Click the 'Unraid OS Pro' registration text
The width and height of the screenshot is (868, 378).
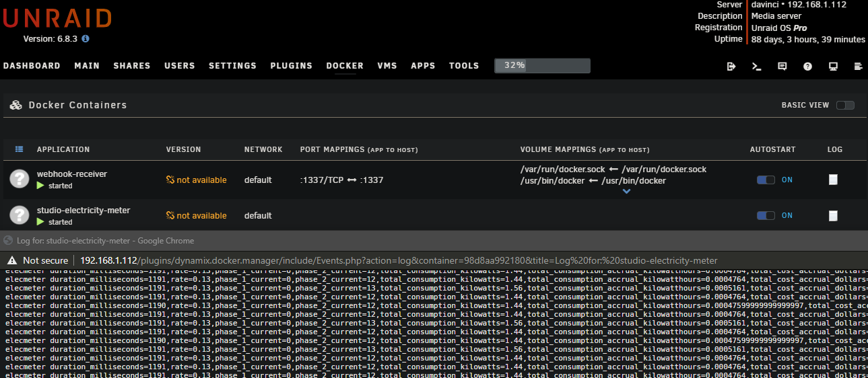(779, 28)
